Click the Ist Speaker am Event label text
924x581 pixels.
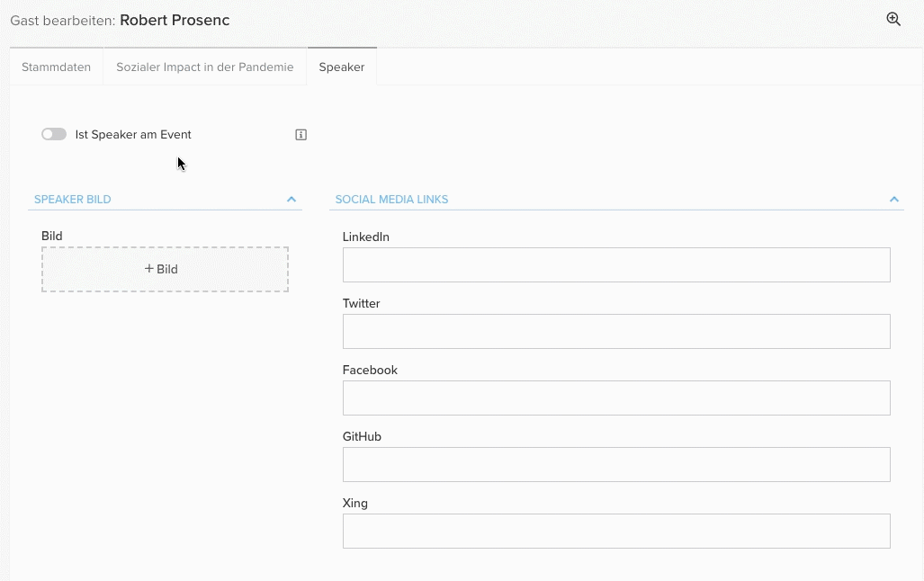[x=133, y=135]
